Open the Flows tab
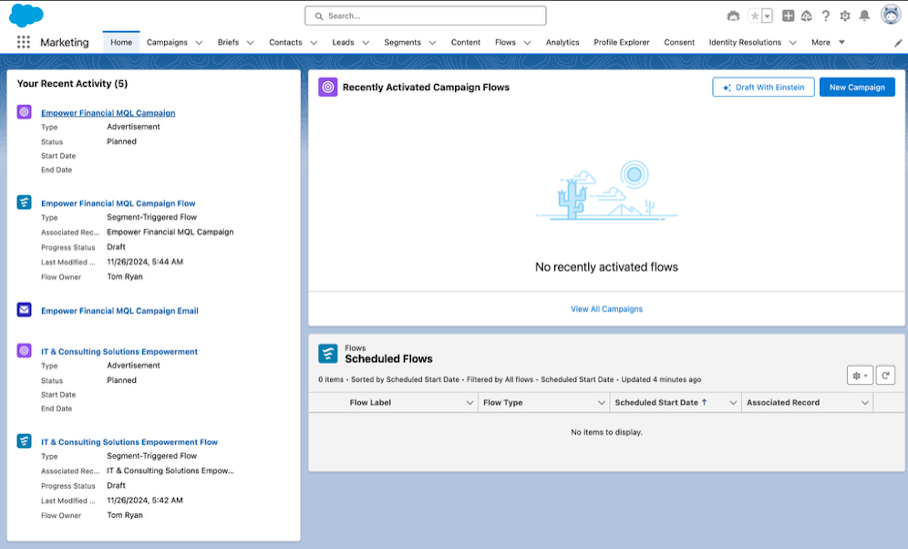Screen dimensions: 908x549 505,42
